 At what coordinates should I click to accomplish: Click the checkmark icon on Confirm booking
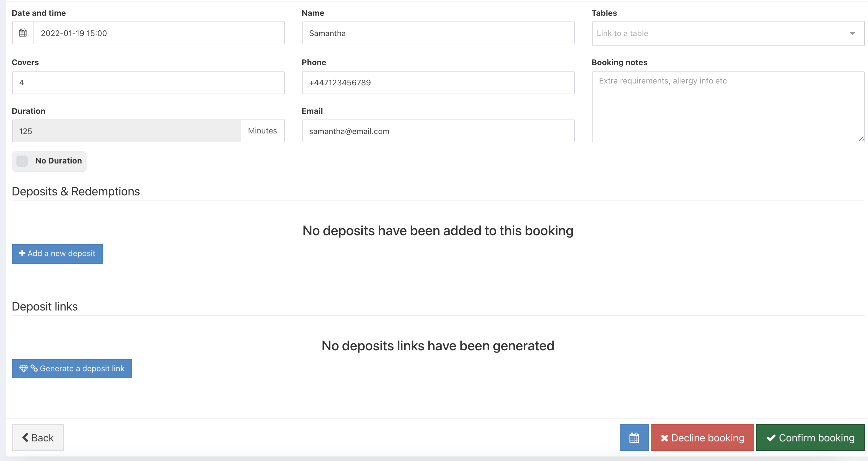[x=771, y=438]
